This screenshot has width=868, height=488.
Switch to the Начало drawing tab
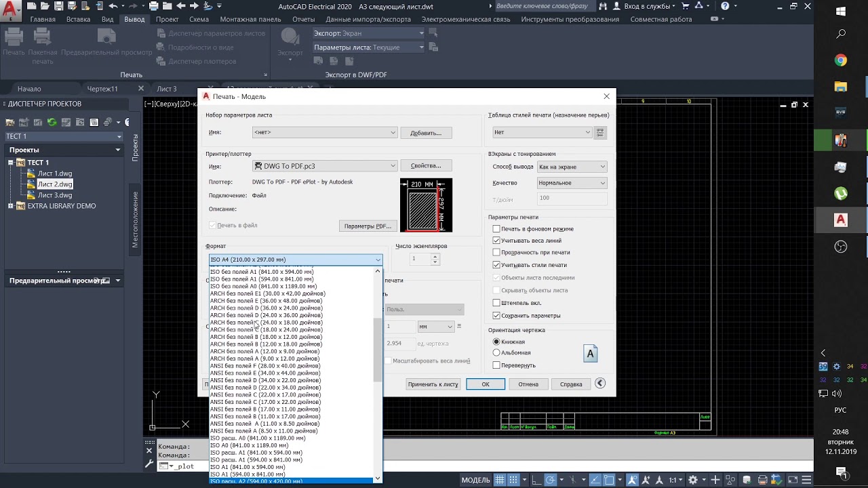pos(29,89)
